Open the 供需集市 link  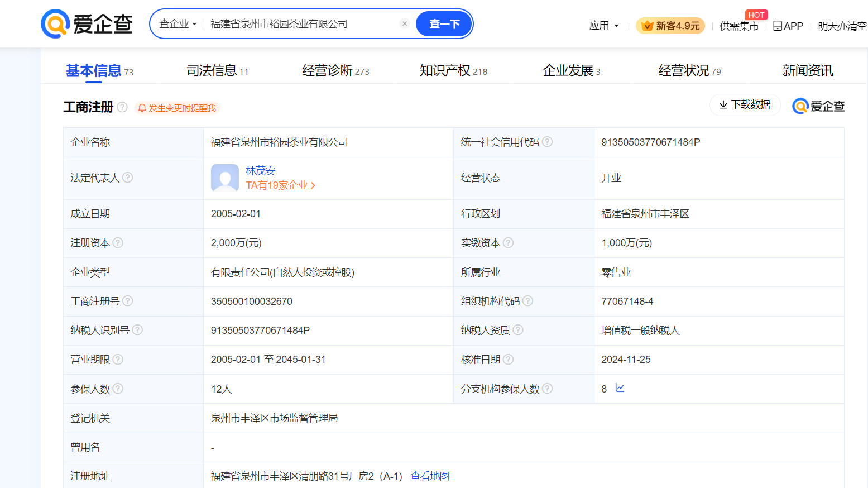[x=739, y=26]
